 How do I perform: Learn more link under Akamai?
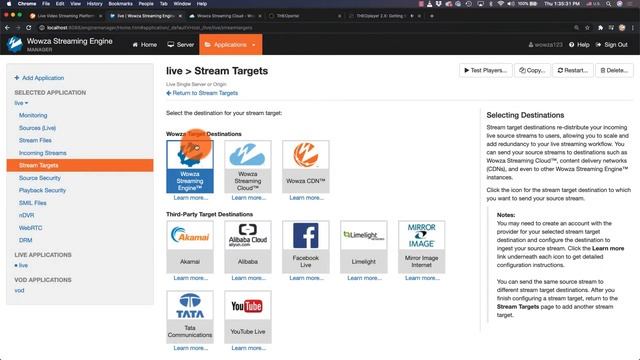click(191, 278)
